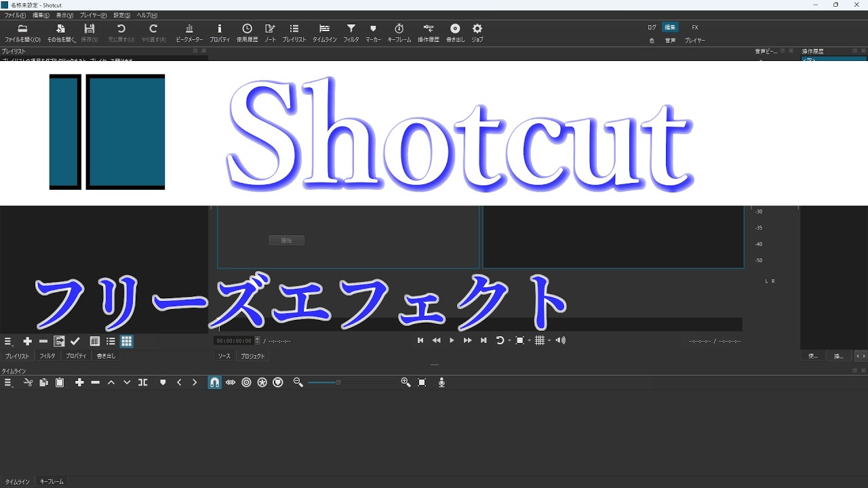Zoom out the timeline with magnifier minus
Viewport: 868px width, 488px height.
coord(298,382)
